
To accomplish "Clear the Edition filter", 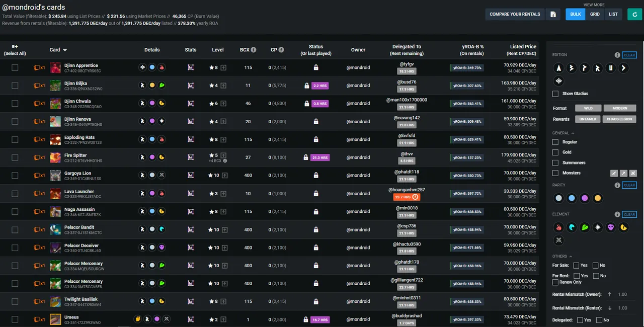I will (629, 55).
